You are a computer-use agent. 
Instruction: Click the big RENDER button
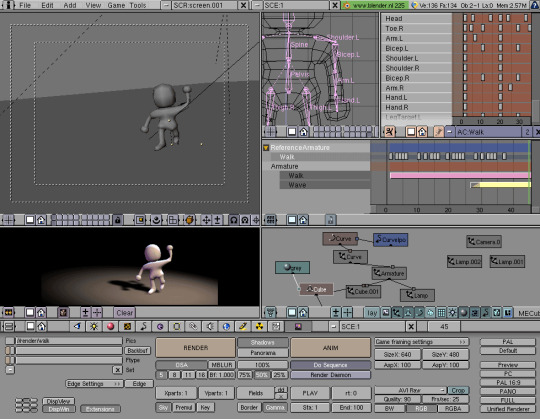(196, 348)
